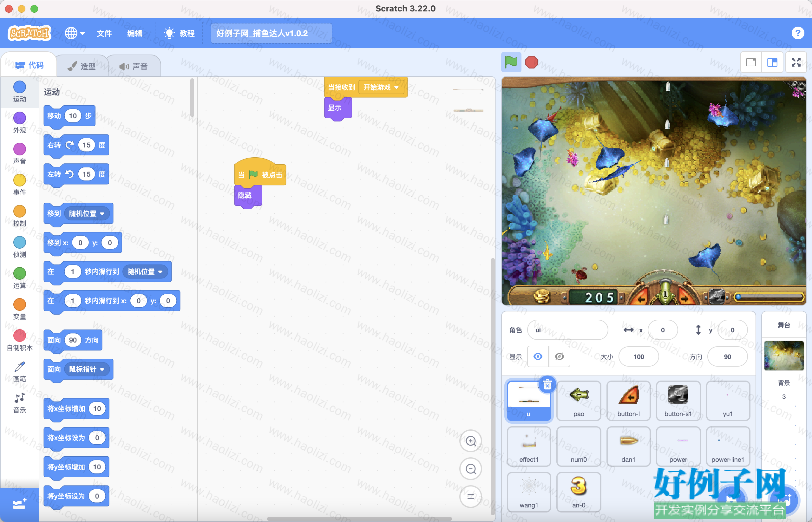Show the sprite with the eye toggle

[x=538, y=356]
